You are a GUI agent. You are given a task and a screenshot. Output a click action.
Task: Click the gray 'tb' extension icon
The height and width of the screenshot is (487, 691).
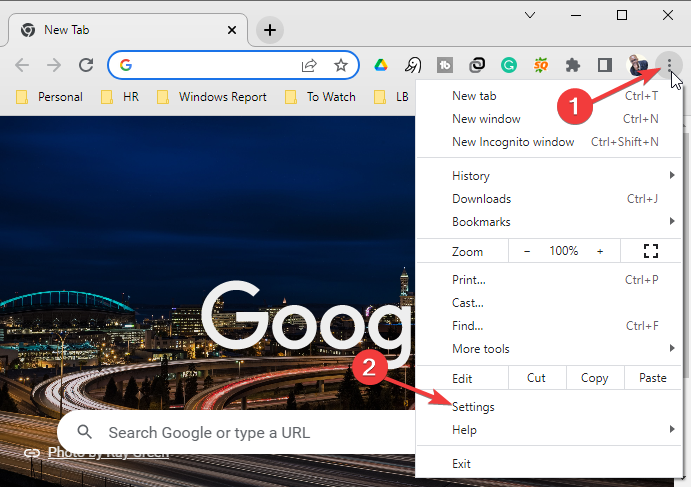tap(445, 66)
